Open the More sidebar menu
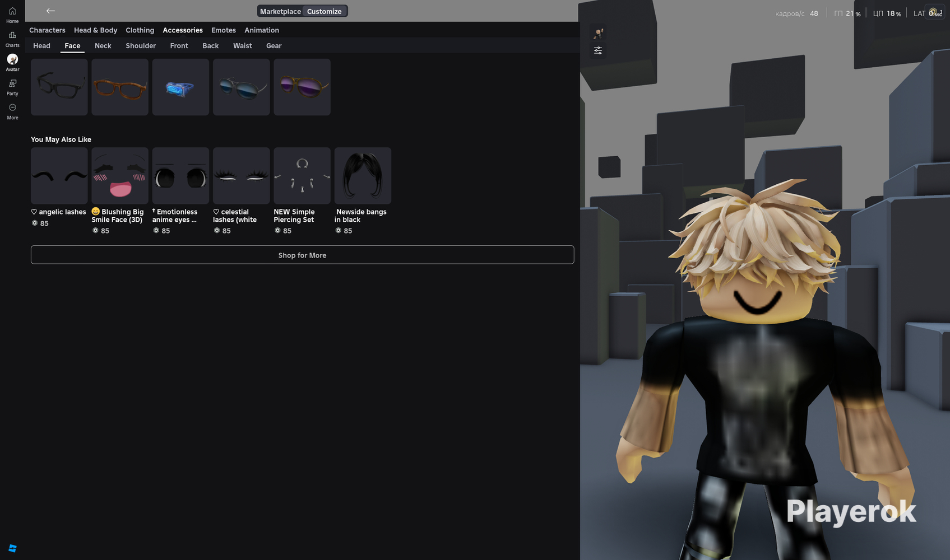This screenshot has height=560, width=950. tap(12, 111)
